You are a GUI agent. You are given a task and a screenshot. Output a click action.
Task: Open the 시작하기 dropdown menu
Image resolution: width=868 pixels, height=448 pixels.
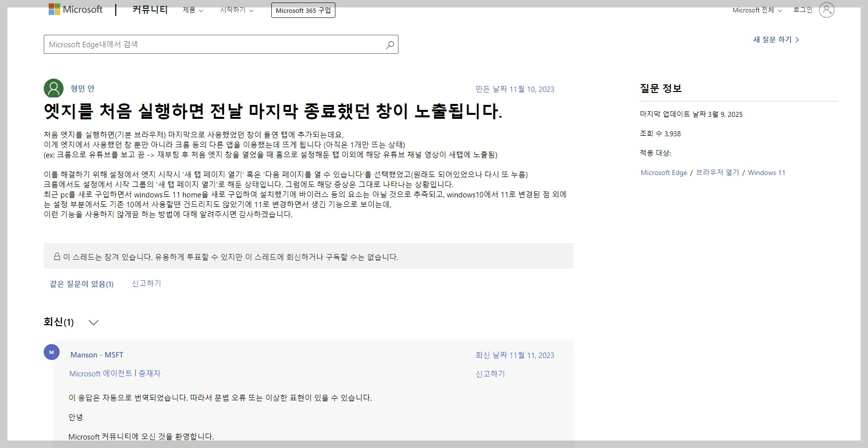point(237,10)
